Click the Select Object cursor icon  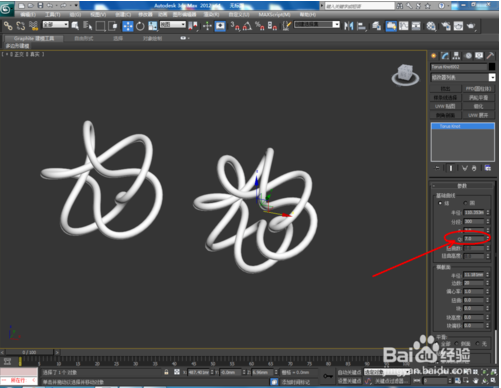click(75, 26)
